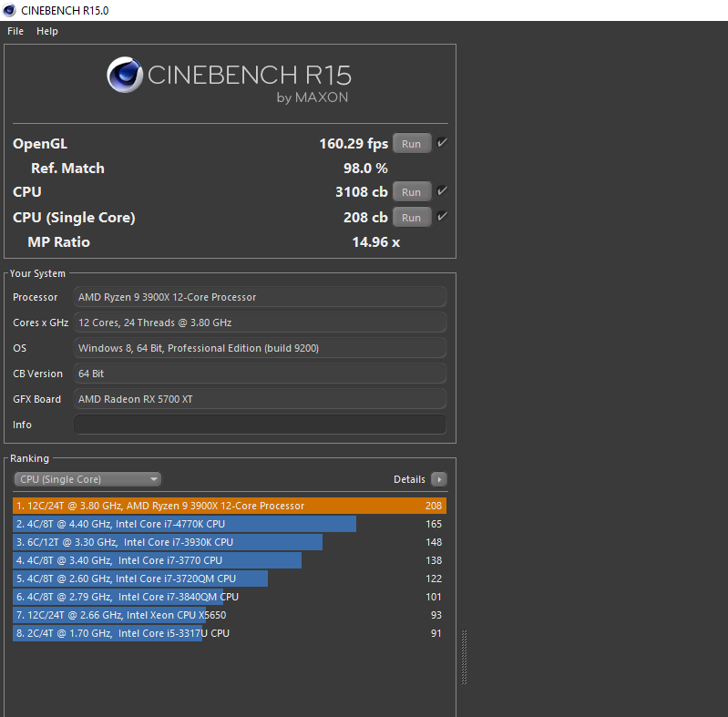Image resolution: width=728 pixels, height=717 pixels.
Task: Toggle the CPU (Single Core) test checkbox
Action: 442,216
